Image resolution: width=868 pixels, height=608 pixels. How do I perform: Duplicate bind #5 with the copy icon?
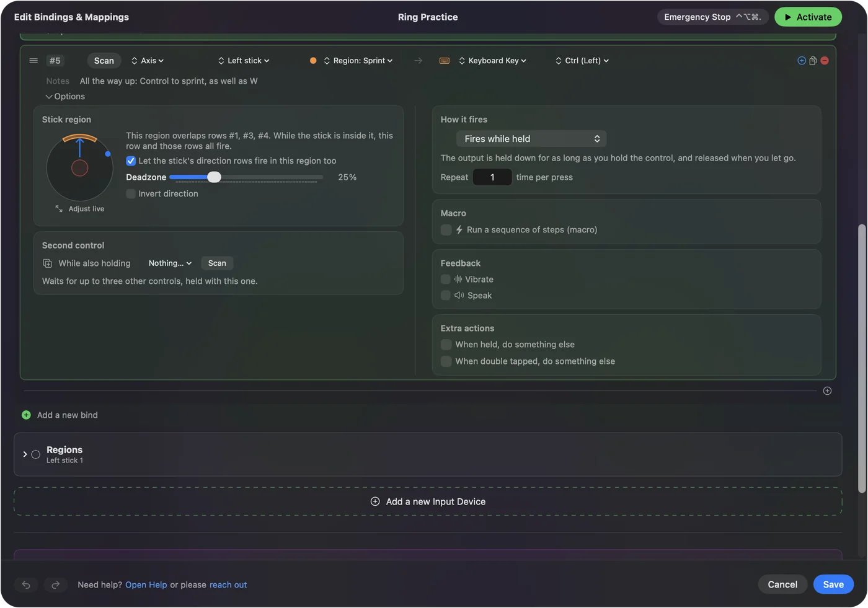[813, 61]
